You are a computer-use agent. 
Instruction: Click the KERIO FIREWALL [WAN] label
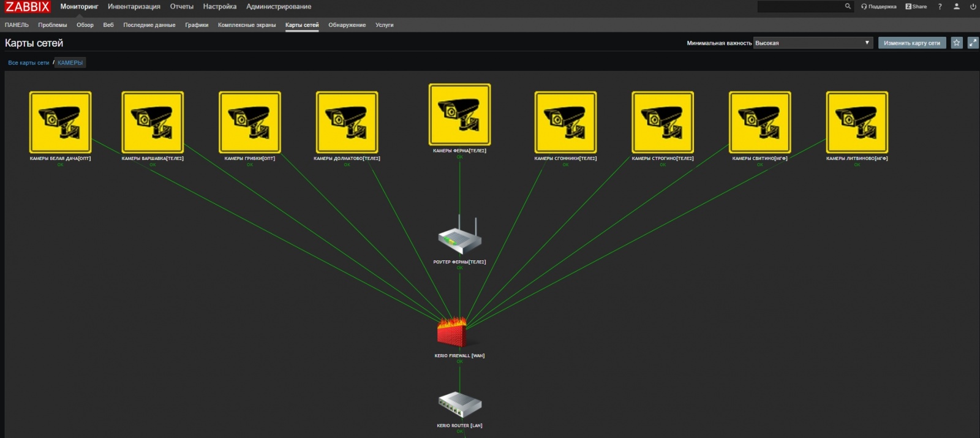point(459,355)
